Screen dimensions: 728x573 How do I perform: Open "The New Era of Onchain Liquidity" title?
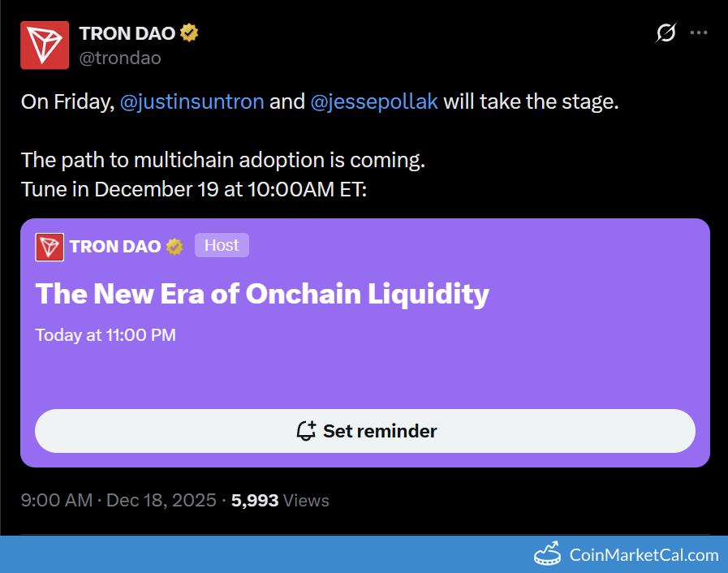tap(262, 294)
